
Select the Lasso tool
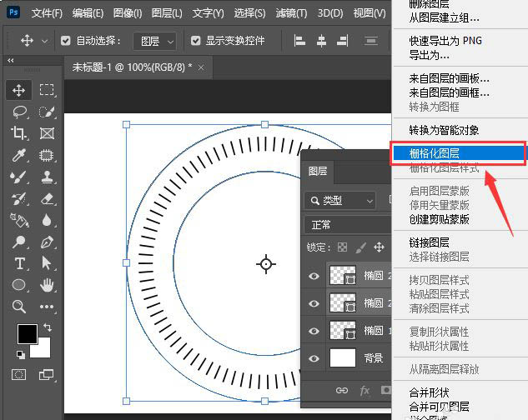(19, 112)
